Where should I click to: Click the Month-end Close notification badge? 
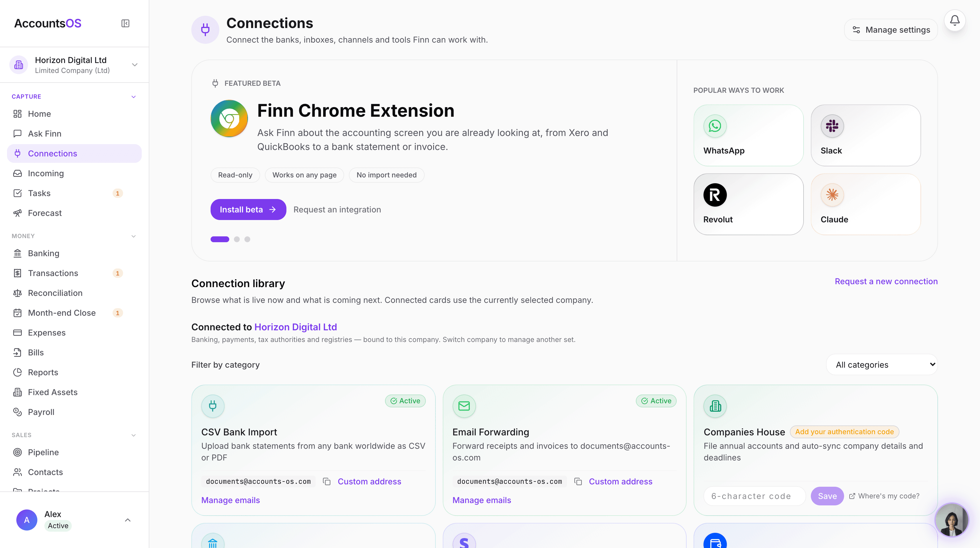point(118,313)
